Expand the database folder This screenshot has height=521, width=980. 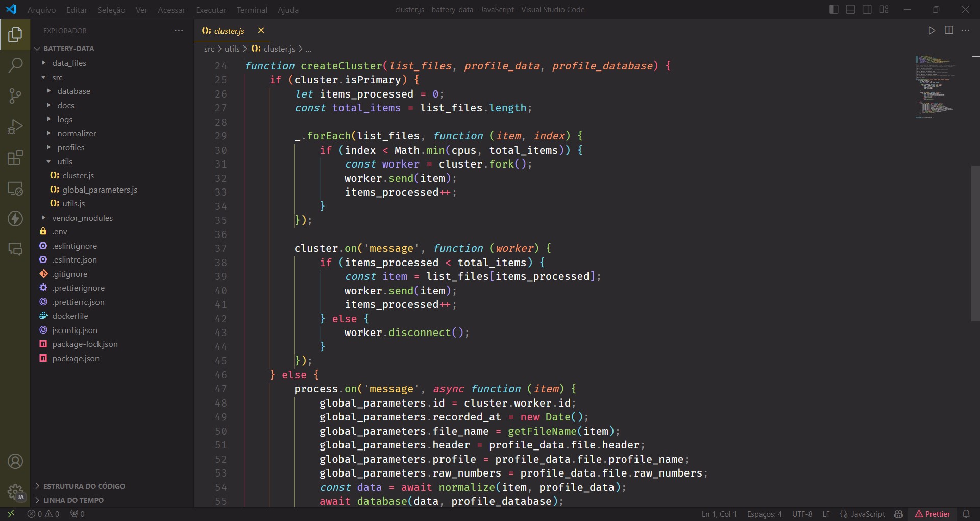click(73, 91)
